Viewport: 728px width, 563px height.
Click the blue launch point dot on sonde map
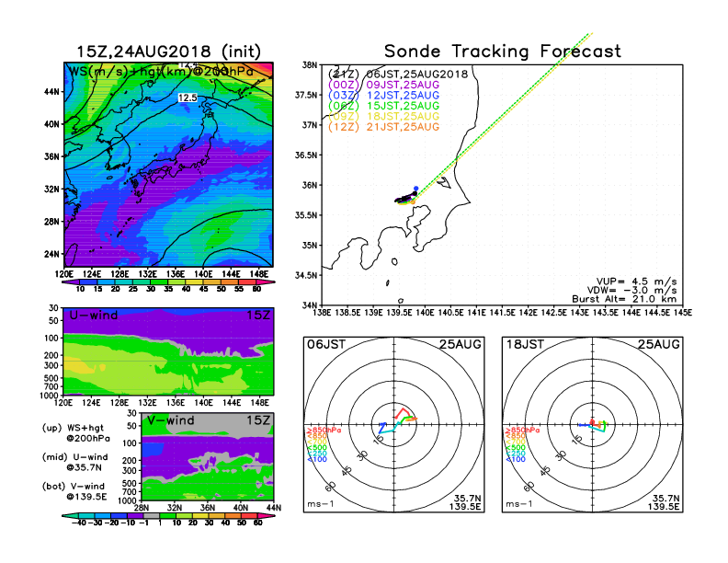416,189
